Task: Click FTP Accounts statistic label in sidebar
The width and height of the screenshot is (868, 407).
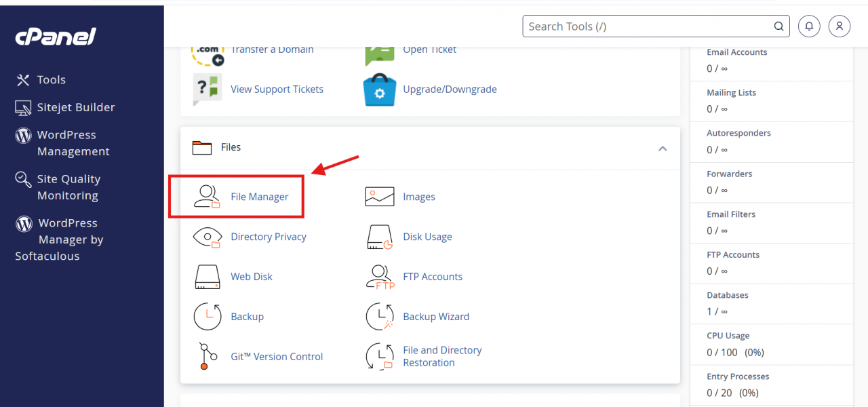Action: click(x=733, y=255)
